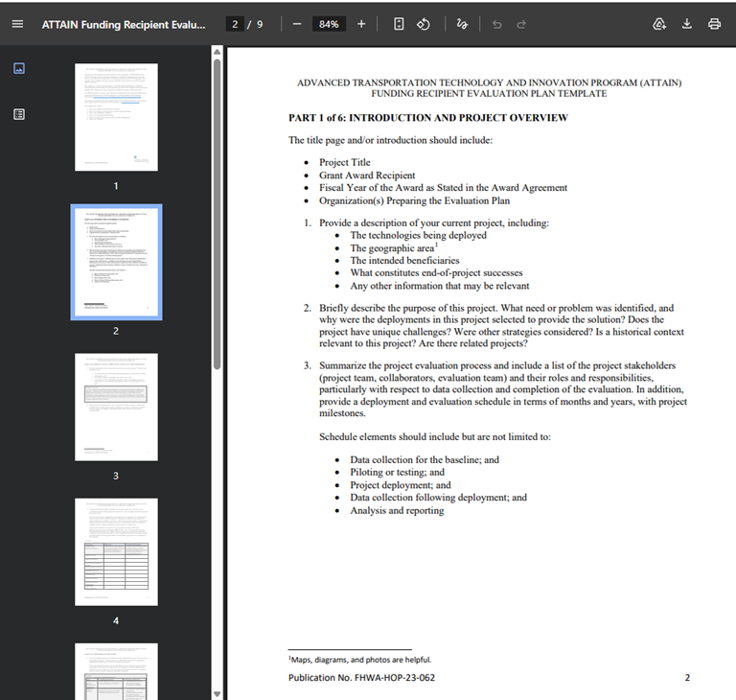Click the thumbnail panel scroll down arrow
This screenshot has width=736, height=700.
(217, 694)
